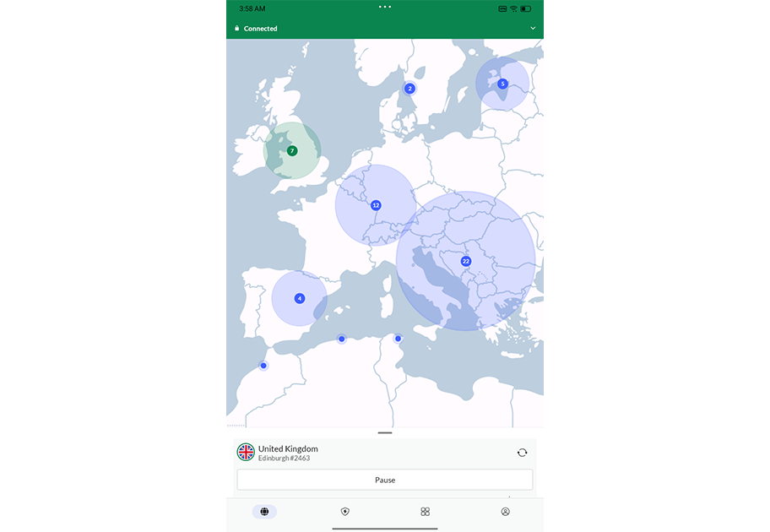Viewport: 770px width, 532px height.
Task: Select the Algeria server dot
Action: click(342, 339)
